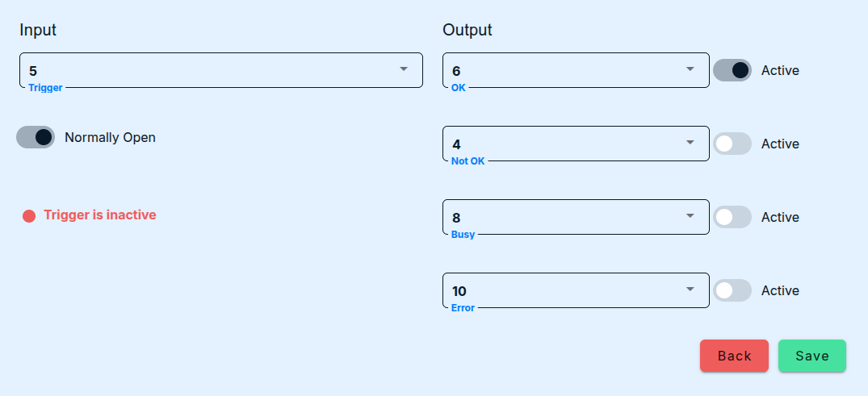Viewport: 868px width, 396px height.
Task: Click the Trigger is inactive status text
Action: click(x=100, y=215)
